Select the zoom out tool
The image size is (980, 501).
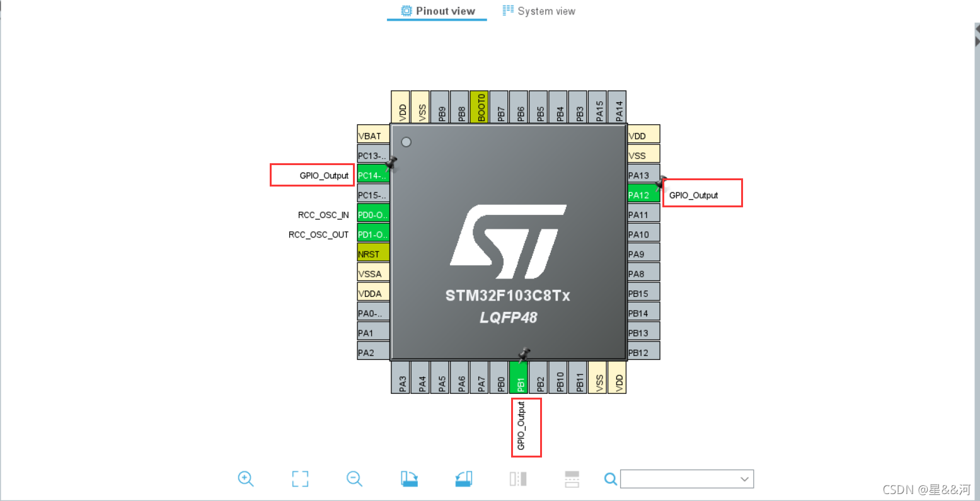(354, 479)
